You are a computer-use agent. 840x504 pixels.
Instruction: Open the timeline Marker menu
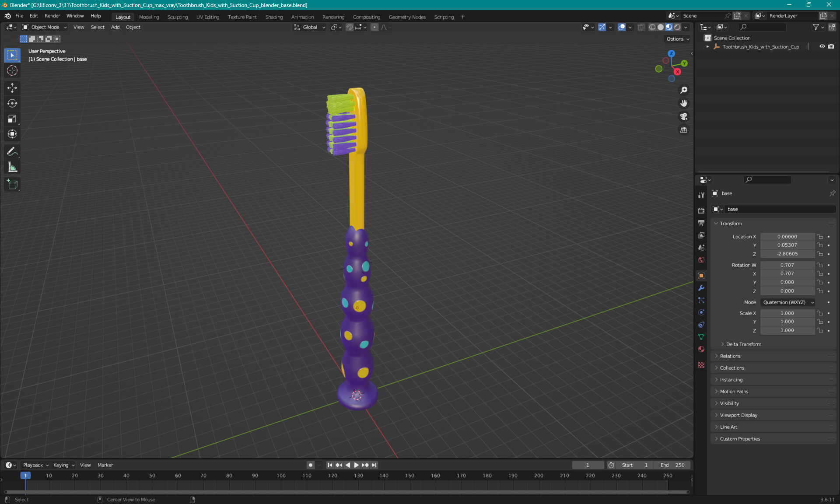coord(105,465)
